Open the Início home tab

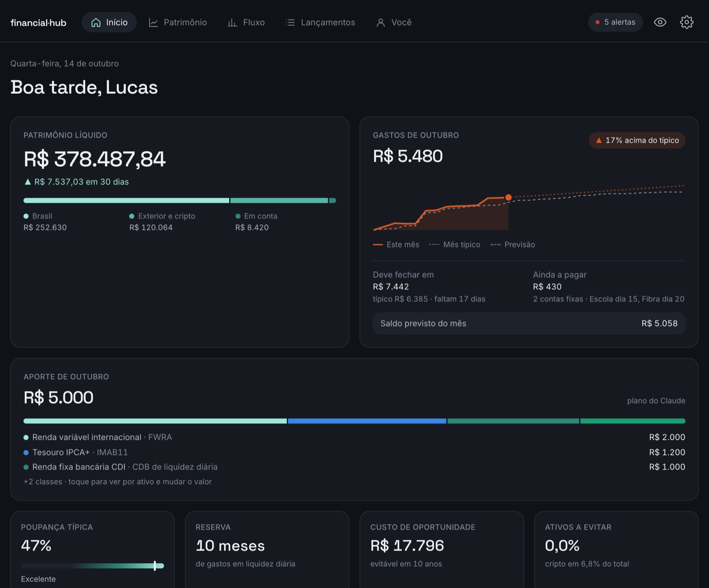109,22
